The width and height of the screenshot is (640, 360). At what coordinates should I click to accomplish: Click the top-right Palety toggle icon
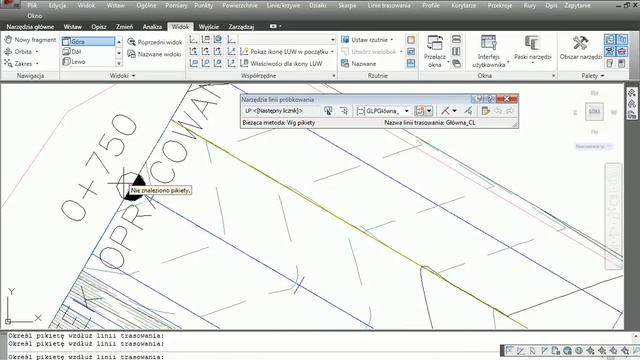pyautogui.click(x=622, y=39)
